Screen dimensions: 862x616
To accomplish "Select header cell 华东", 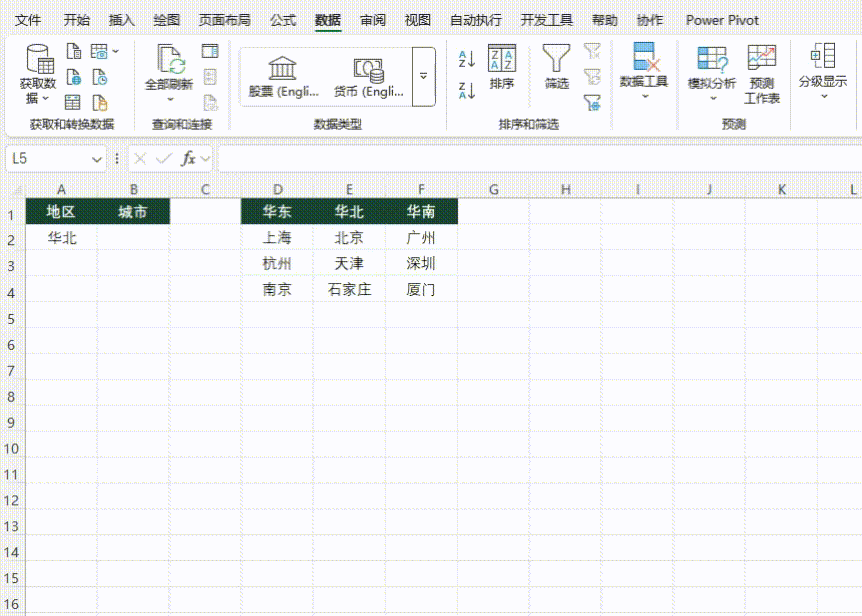I will click(x=277, y=212).
